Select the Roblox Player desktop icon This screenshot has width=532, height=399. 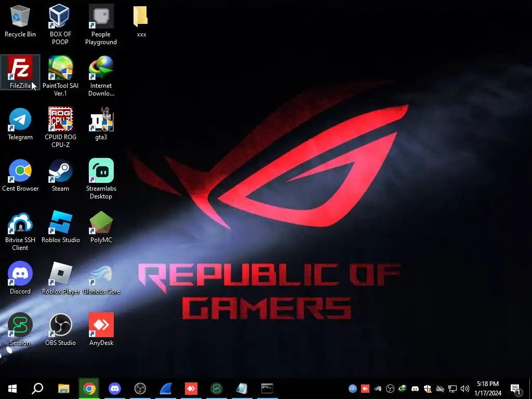60,278
